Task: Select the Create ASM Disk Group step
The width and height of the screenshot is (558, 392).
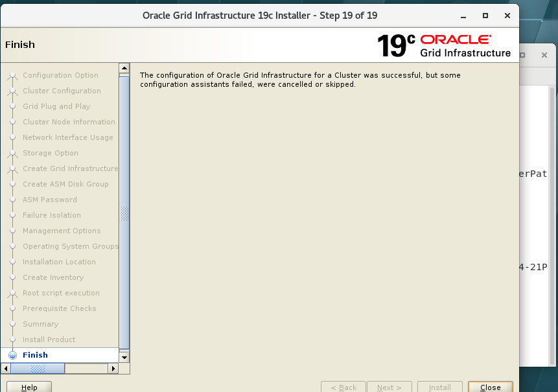Action: coord(66,184)
